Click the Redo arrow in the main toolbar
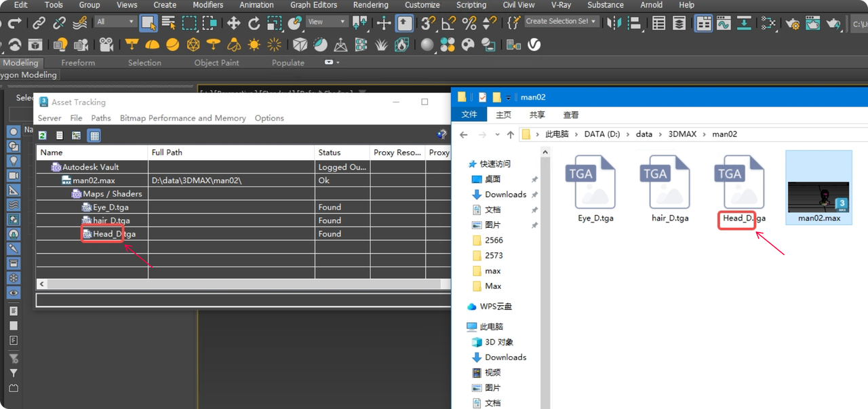 coord(15,23)
